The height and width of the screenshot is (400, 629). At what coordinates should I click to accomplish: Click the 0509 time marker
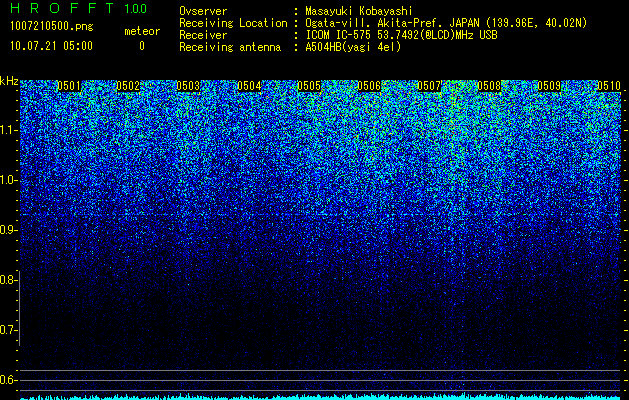[x=549, y=86]
